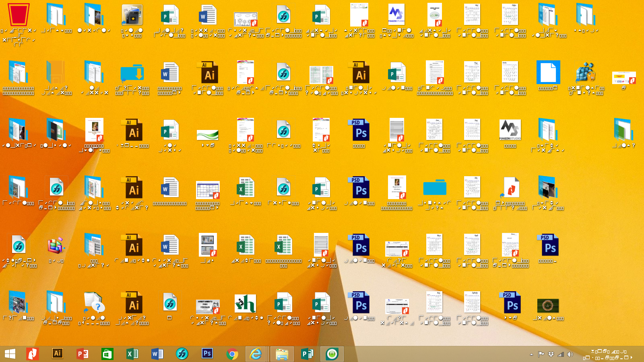644x362 pixels.
Task: Open the taskbar clock and date
Action: click(608, 354)
